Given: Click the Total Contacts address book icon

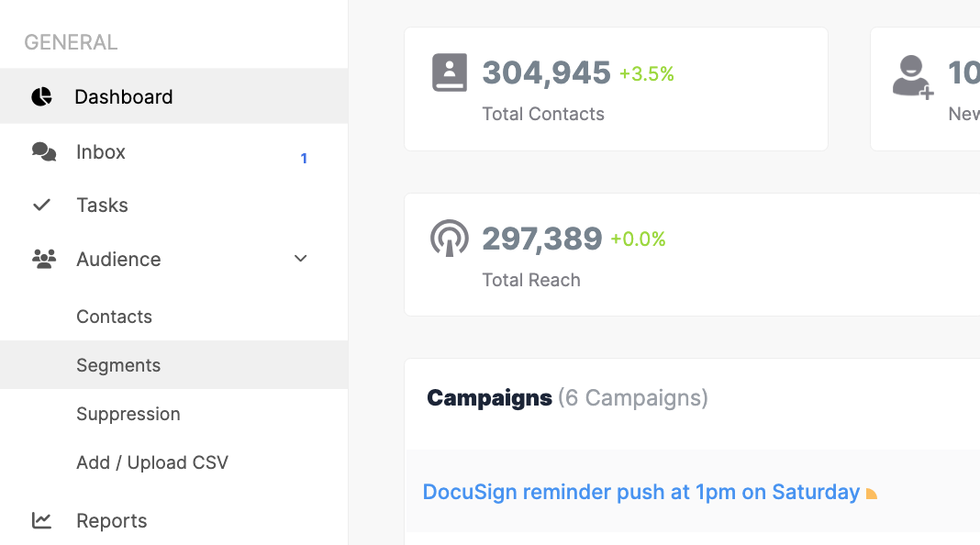Looking at the screenshot, I should pos(450,72).
